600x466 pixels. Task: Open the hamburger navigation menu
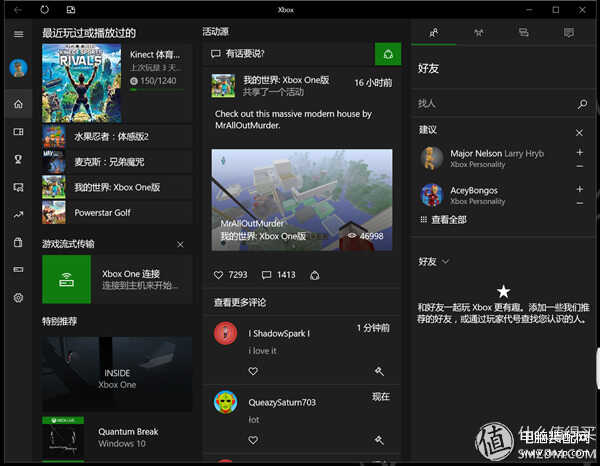18,34
